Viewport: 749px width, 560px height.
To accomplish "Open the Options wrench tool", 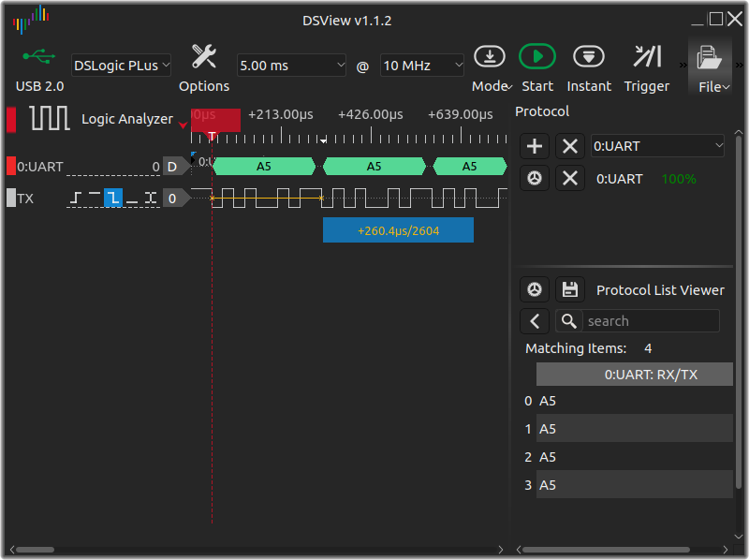I will [x=203, y=58].
